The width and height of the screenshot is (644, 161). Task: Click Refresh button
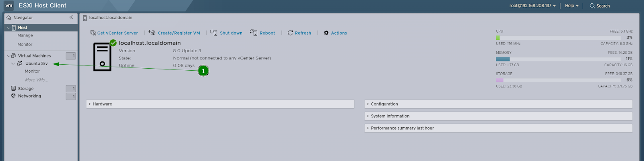299,33
